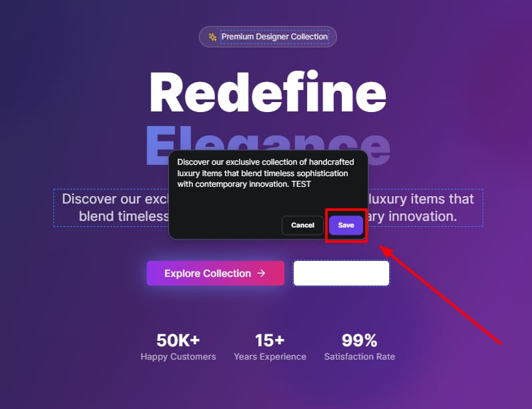This screenshot has width=532, height=409.
Task: Click the 99% statistic
Action: pyautogui.click(x=360, y=340)
